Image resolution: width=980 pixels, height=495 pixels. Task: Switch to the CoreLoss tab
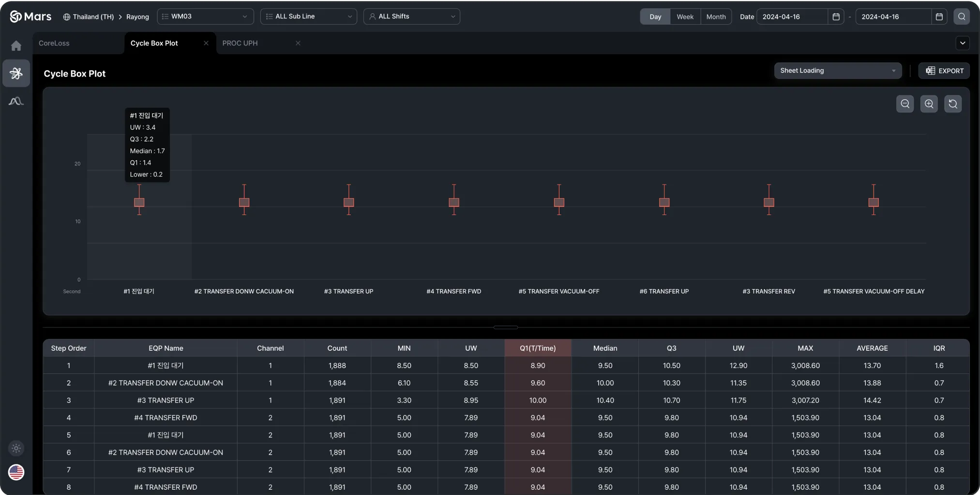54,43
